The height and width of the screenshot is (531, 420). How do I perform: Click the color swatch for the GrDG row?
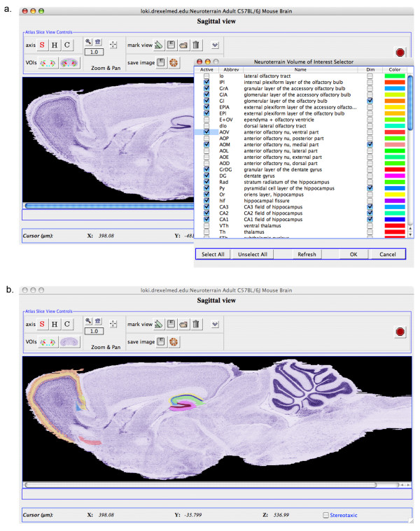[395, 168]
